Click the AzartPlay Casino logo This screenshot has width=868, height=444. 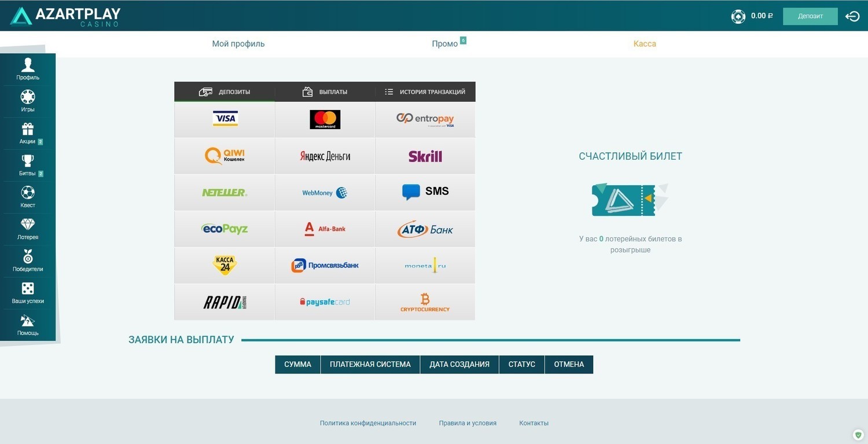65,16
